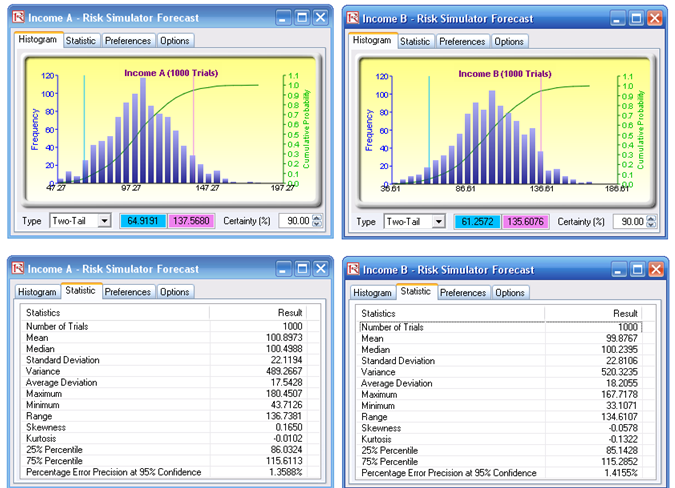The image size is (675, 488).
Task: Minimize the bottom Income A statistics window
Action: point(283,269)
